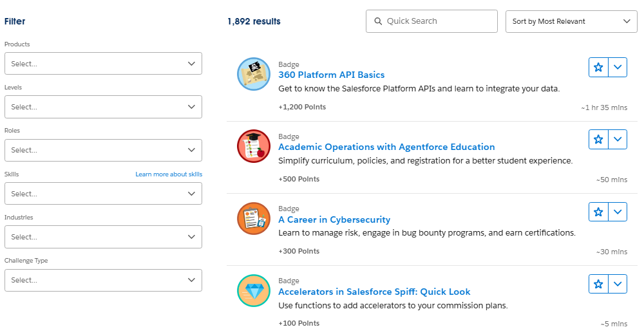Click the magnifier icon in Quick Search

click(x=378, y=21)
